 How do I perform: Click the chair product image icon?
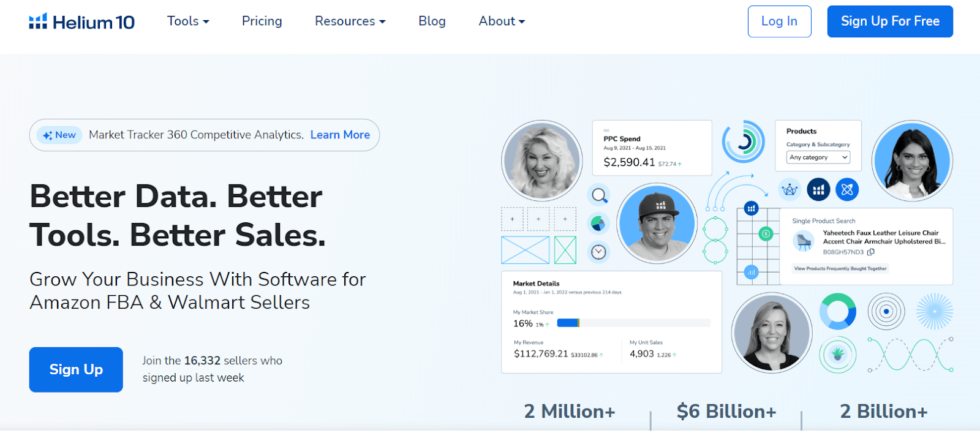(804, 241)
